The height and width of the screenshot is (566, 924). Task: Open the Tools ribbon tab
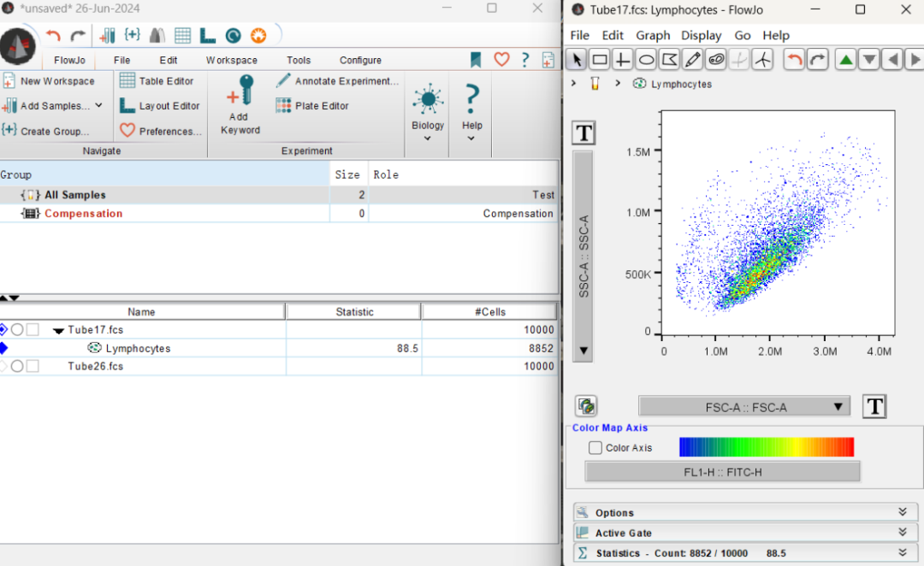point(299,60)
